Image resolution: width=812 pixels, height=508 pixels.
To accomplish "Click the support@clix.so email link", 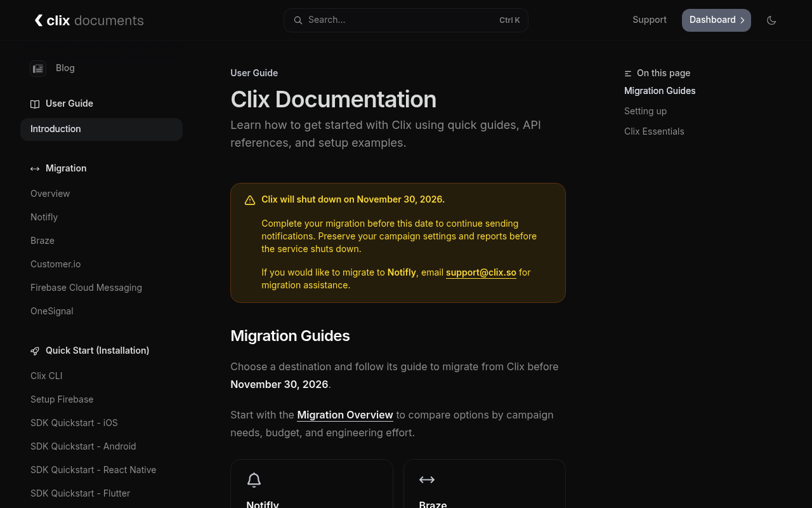I will pyautogui.click(x=481, y=272).
